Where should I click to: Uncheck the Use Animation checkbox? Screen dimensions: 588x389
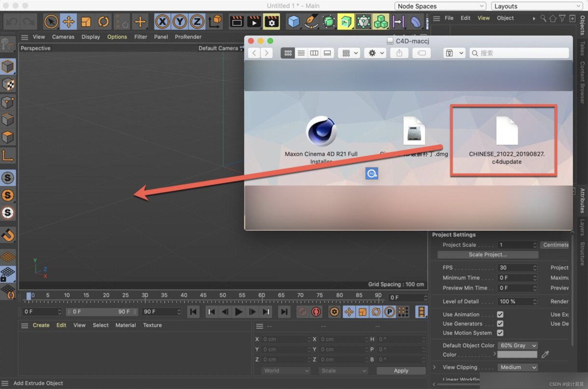(x=500, y=314)
